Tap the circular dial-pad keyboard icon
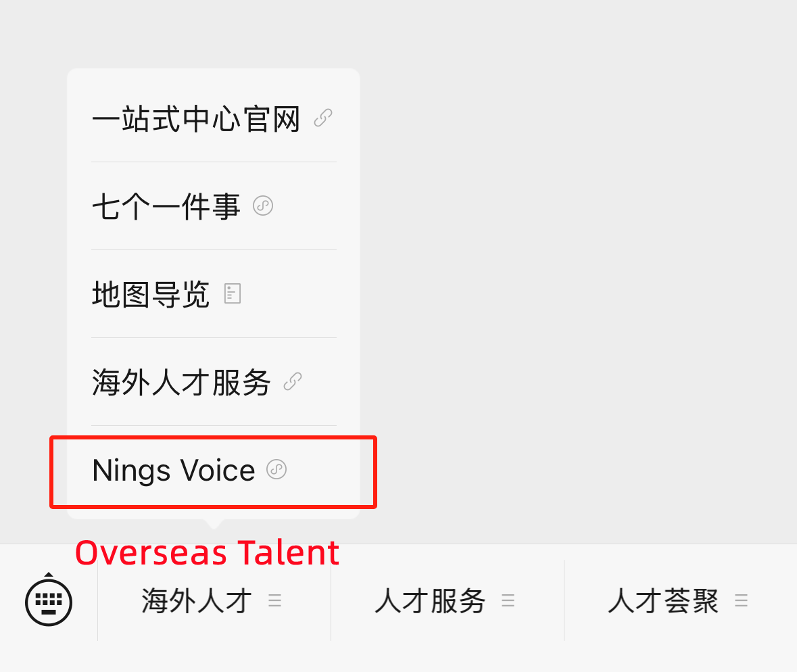Screen dimensions: 797x672 [48, 600]
